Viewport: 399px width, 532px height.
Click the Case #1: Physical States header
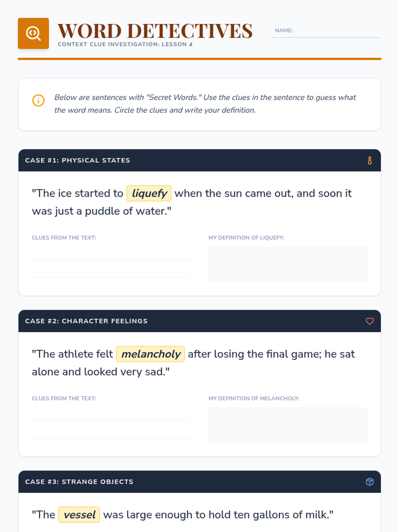199,160
